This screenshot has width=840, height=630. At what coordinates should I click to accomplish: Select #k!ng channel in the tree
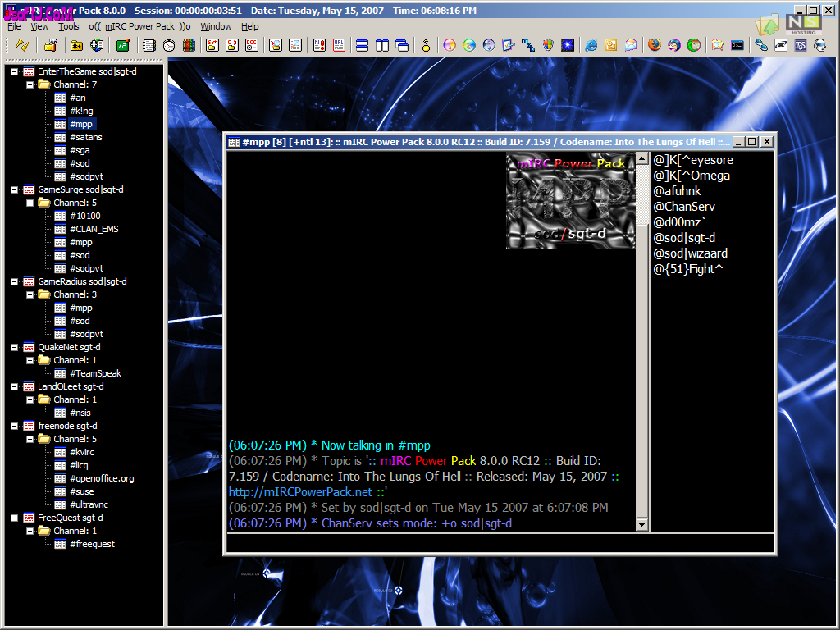(x=81, y=111)
